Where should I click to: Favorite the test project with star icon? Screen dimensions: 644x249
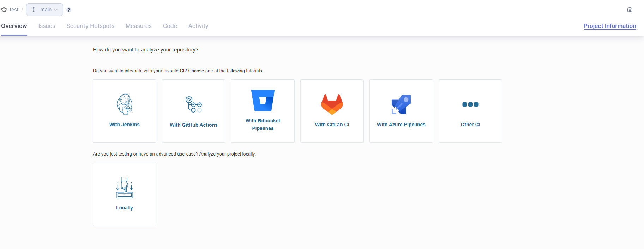(x=4, y=10)
